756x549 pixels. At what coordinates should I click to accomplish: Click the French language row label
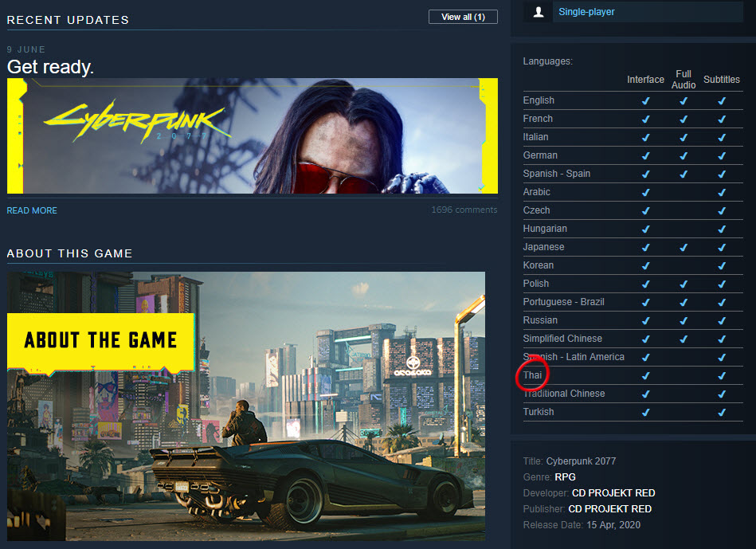[538, 119]
